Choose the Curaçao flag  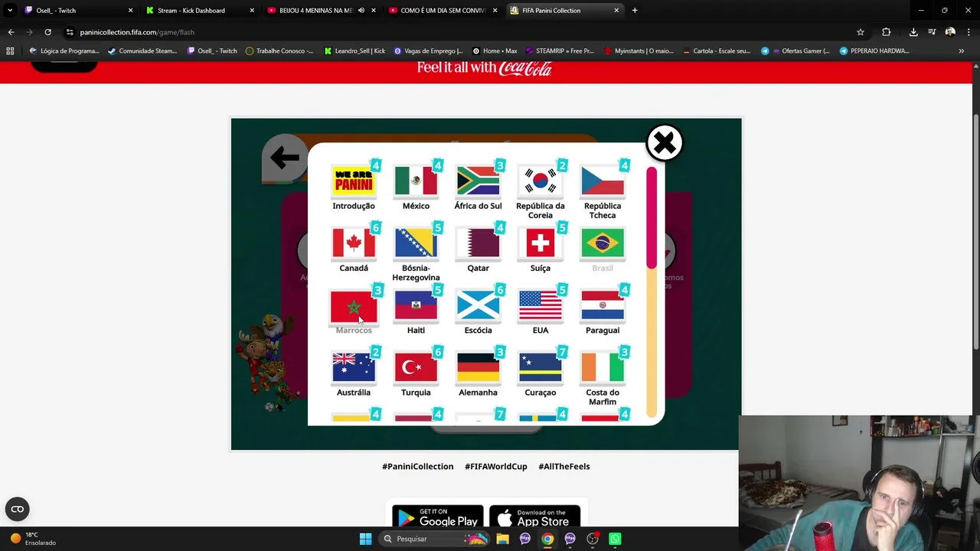click(x=540, y=368)
